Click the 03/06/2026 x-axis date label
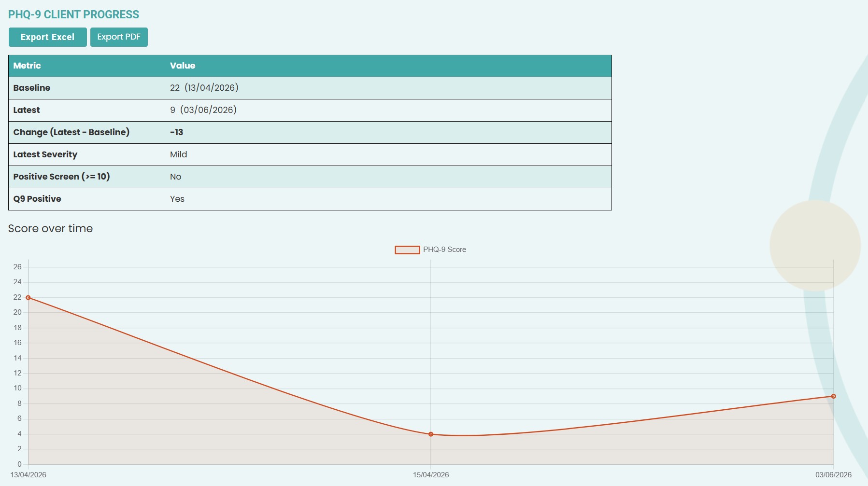Viewport: 868px width, 486px height. pyautogui.click(x=833, y=475)
